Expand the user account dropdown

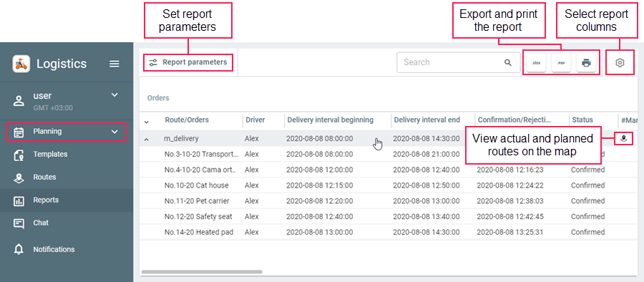click(114, 95)
